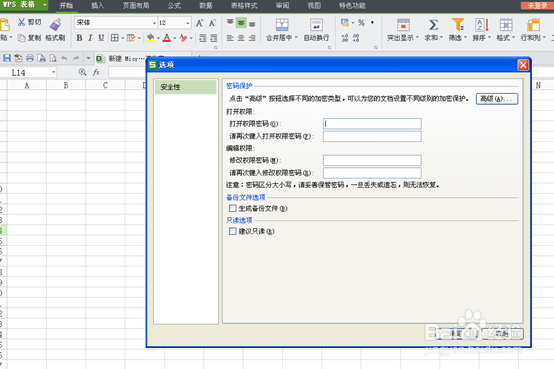Click the font color red A swatch
Screen dimensions: 554x369
167,38
